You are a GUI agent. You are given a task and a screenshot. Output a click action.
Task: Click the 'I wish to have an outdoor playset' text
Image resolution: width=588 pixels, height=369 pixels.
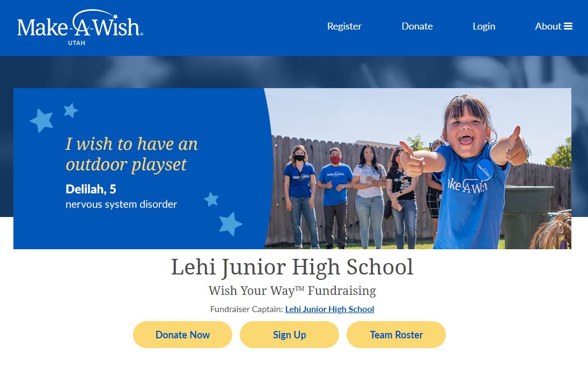[131, 154]
